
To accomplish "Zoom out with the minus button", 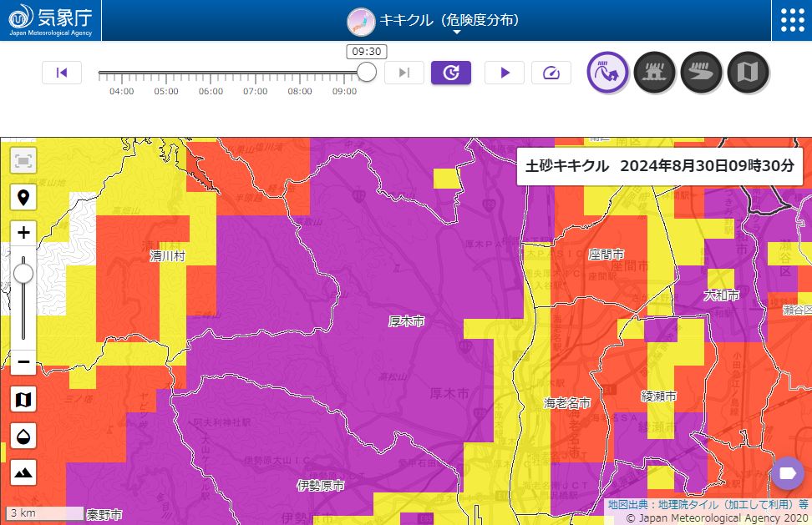I will (x=23, y=363).
